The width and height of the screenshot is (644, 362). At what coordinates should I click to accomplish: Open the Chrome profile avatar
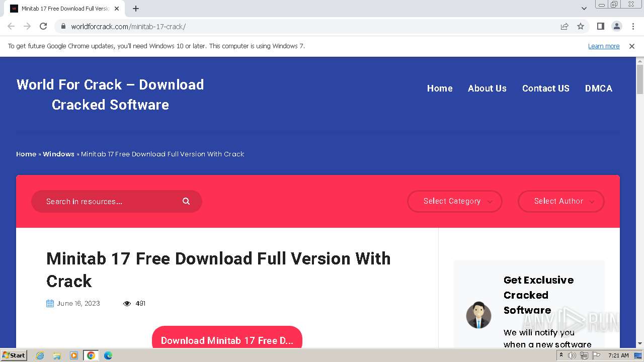(616, 26)
